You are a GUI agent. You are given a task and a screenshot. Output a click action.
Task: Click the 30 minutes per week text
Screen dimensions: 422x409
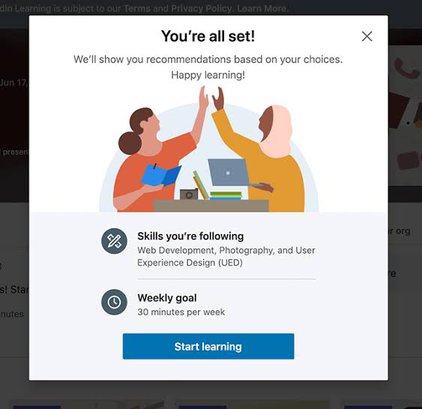(x=181, y=312)
